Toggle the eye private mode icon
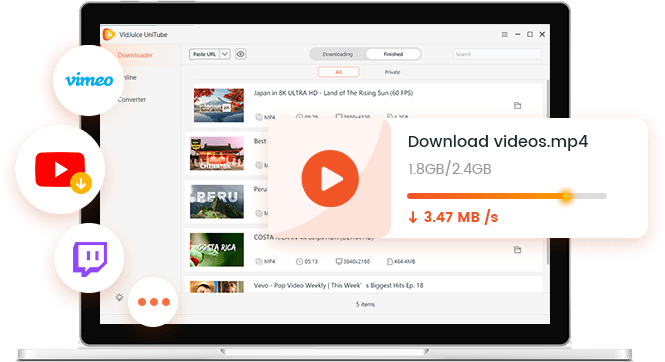Viewport: 665px width, 362px height. pos(240,54)
